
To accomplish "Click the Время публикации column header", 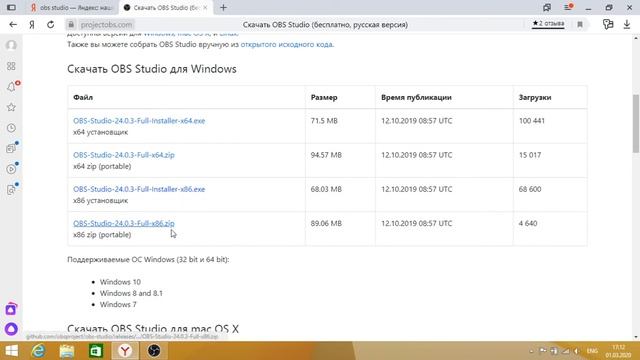I will click(416, 98).
